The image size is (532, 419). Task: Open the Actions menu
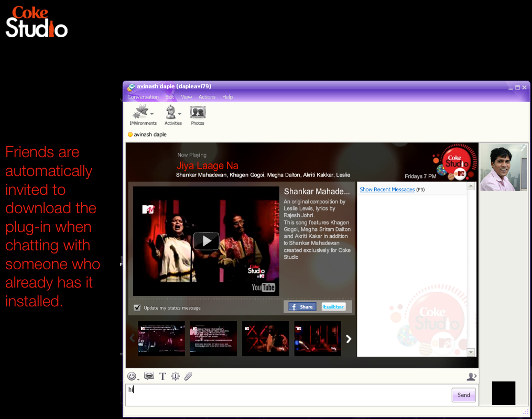(207, 97)
